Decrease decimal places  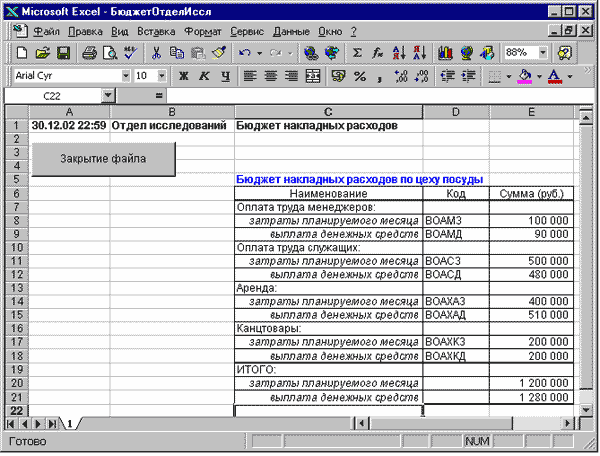coord(421,76)
